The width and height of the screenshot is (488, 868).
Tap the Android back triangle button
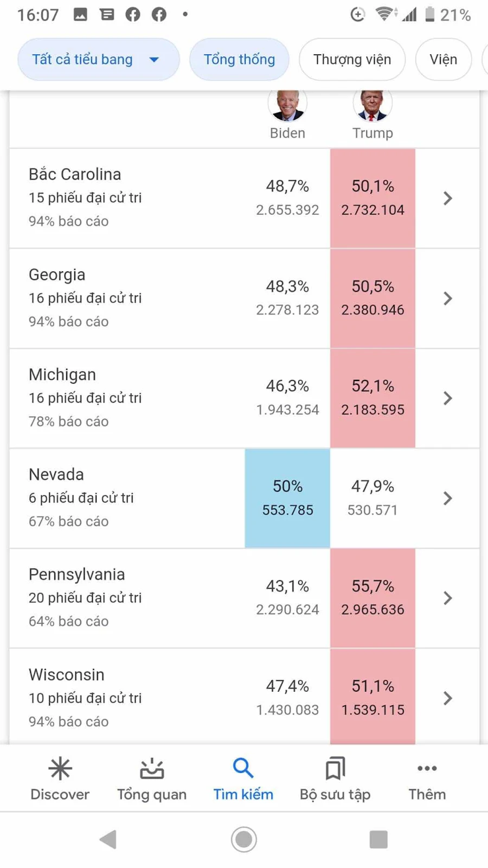point(108,839)
